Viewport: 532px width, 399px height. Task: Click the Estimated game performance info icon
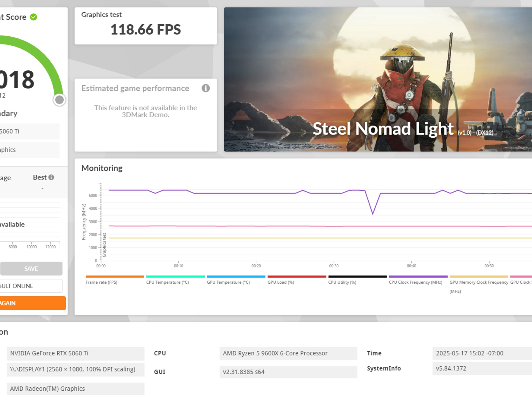pos(205,88)
